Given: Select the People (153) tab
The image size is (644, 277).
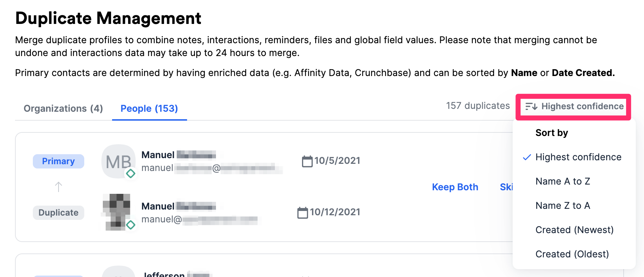Looking at the screenshot, I should tap(149, 109).
